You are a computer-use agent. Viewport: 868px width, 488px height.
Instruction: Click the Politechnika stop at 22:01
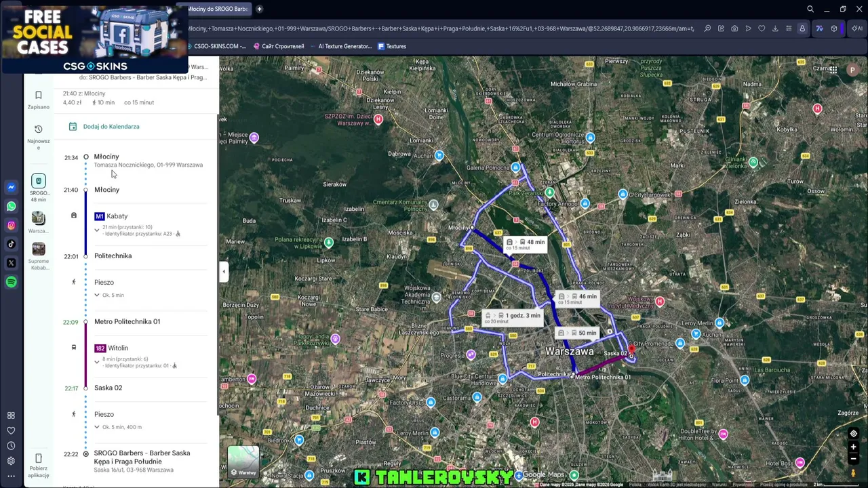point(113,256)
